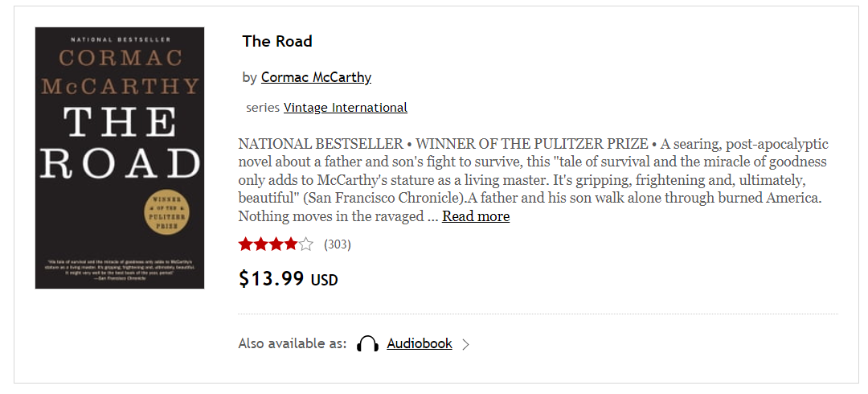The width and height of the screenshot is (868, 394).
Task: Click the (303) review count
Action: coord(337,244)
